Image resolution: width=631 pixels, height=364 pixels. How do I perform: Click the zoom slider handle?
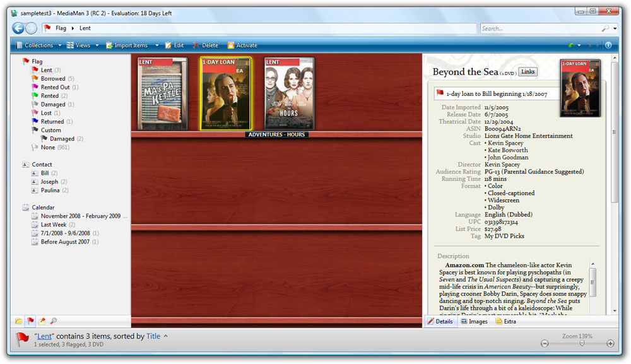(x=582, y=343)
